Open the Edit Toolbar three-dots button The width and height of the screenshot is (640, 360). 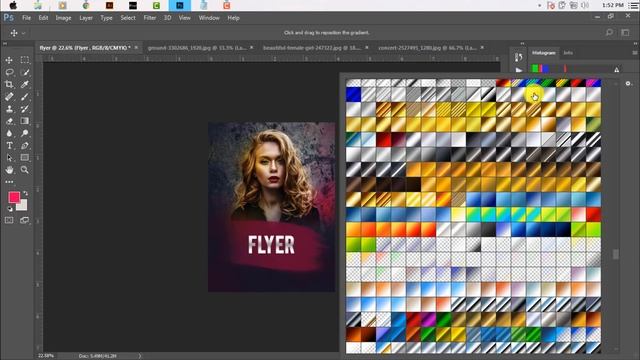(x=9, y=182)
